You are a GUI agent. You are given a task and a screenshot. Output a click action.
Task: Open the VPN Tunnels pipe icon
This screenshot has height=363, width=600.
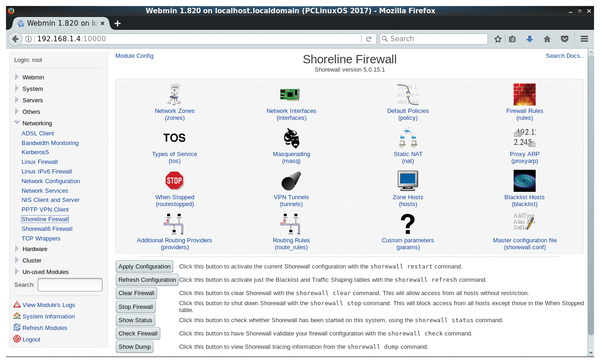pyautogui.click(x=291, y=181)
